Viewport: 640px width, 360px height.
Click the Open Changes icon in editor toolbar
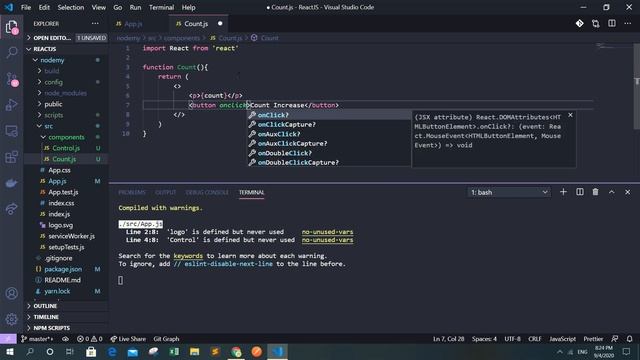(x=596, y=24)
